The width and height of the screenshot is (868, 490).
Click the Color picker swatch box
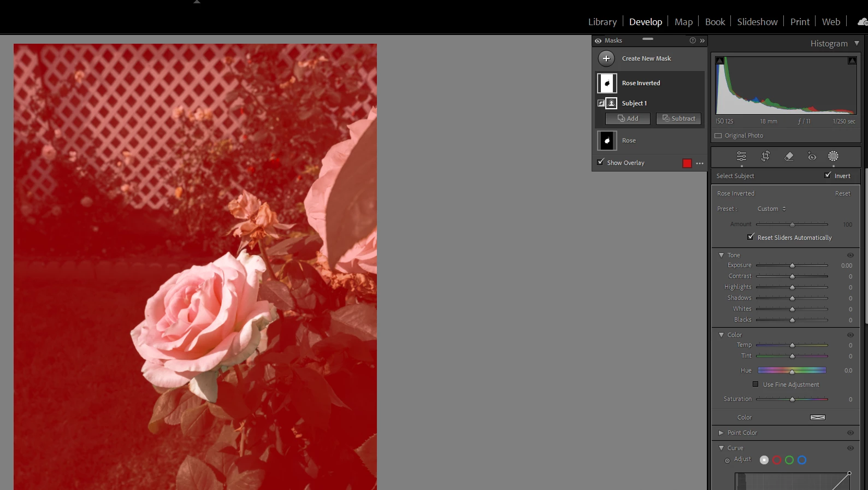point(818,417)
